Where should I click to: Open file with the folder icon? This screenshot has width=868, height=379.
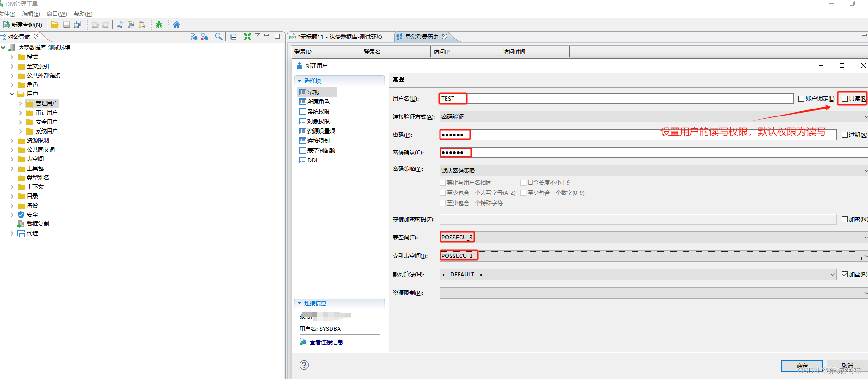coord(55,25)
